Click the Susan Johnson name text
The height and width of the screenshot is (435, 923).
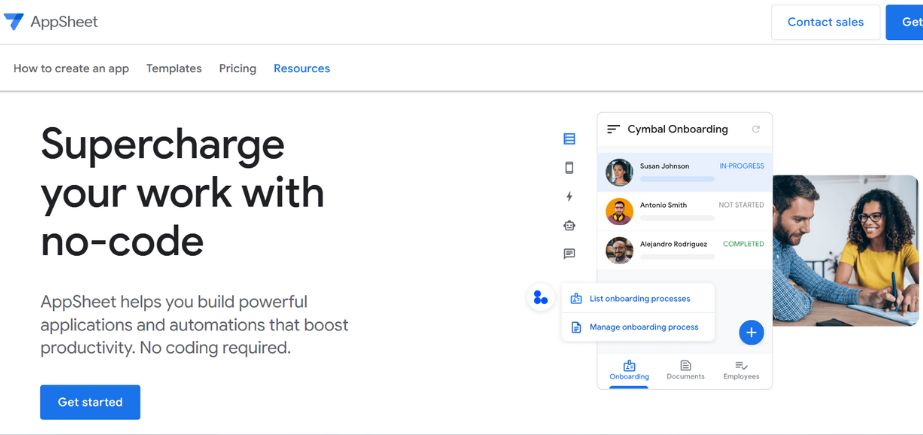tap(665, 166)
